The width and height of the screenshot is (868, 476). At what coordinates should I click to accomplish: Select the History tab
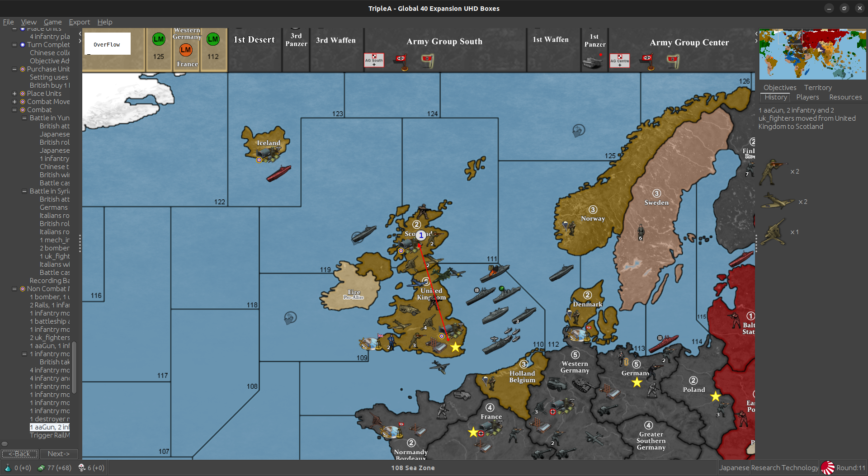tap(776, 97)
